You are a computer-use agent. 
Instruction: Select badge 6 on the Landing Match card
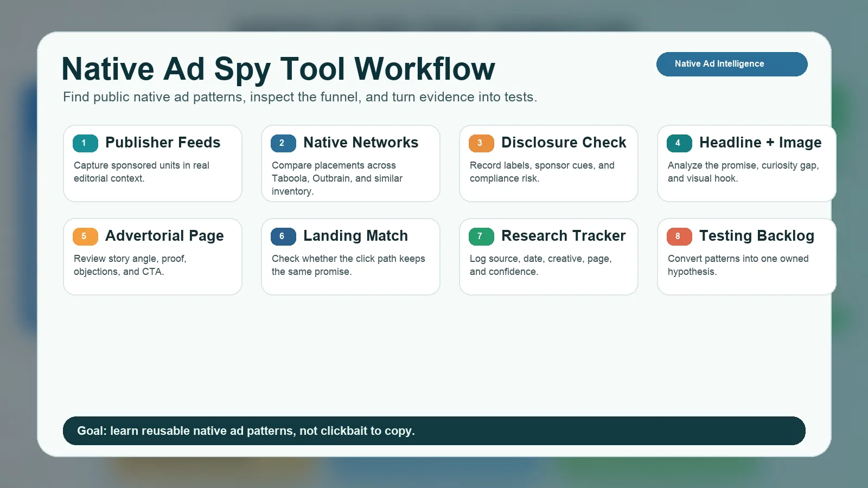tap(282, 236)
